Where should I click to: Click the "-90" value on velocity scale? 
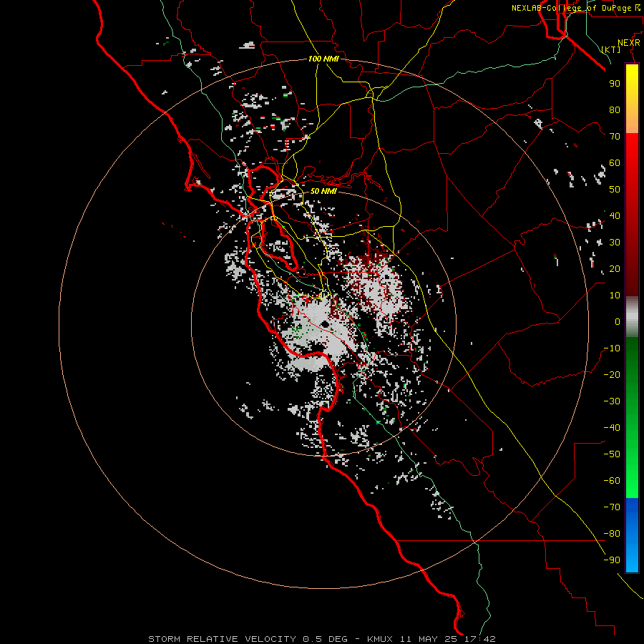pyautogui.click(x=612, y=560)
